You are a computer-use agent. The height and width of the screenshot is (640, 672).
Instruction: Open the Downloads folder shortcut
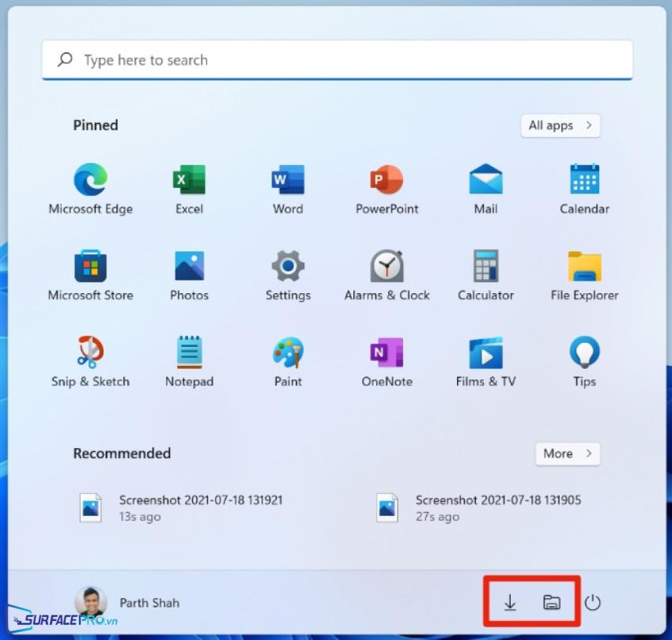click(510, 602)
